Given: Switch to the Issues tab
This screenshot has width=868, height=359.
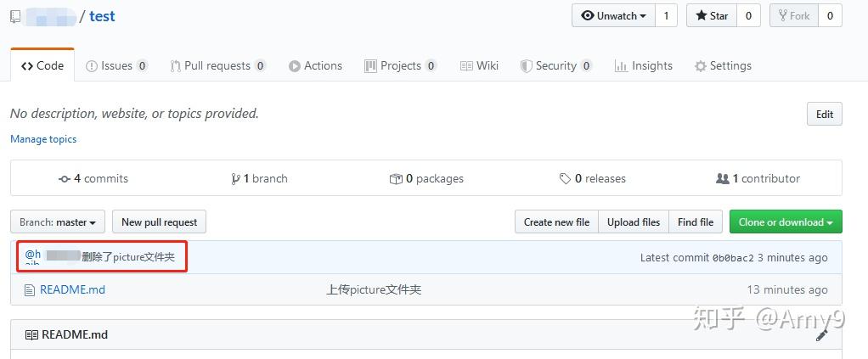Looking at the screenshot, I should tap(116, 66).
